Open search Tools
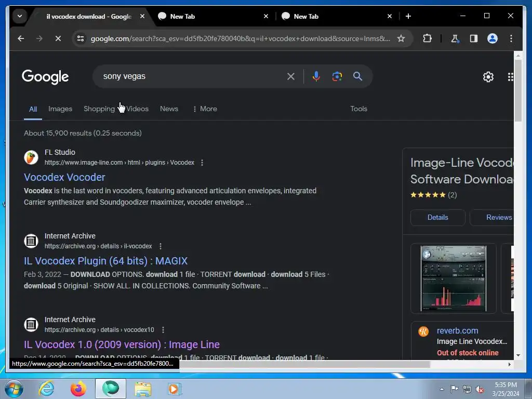This screenshot has width=532, height=399. click(x=358, y=109)
